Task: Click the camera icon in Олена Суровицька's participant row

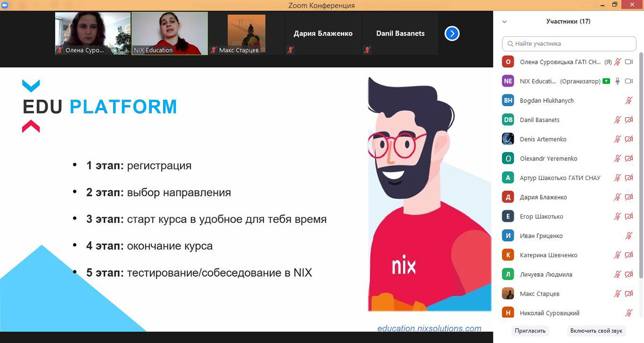Action: click(629, 62)
